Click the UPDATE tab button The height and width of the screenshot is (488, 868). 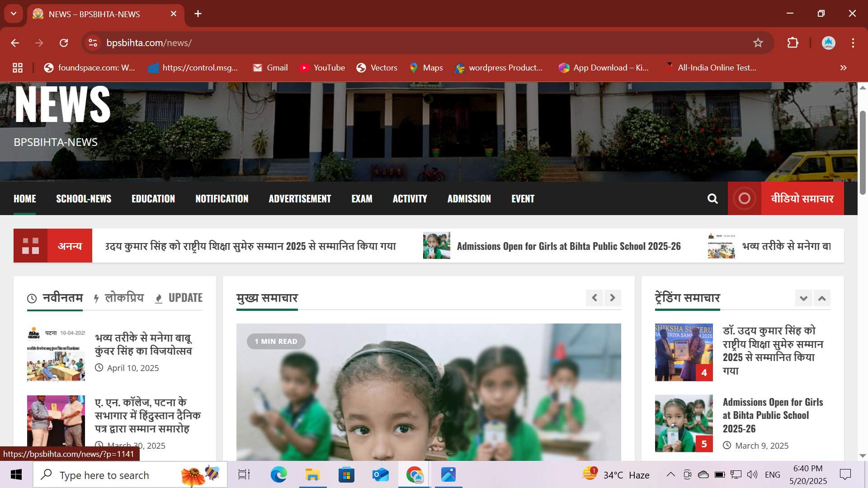[x=185, y=298]
